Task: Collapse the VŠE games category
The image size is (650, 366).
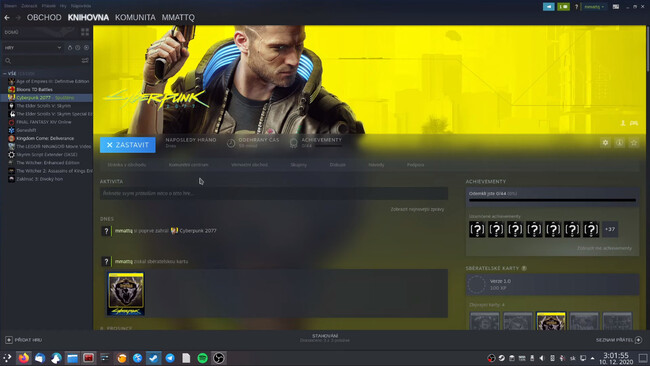Action: [5, 73]
